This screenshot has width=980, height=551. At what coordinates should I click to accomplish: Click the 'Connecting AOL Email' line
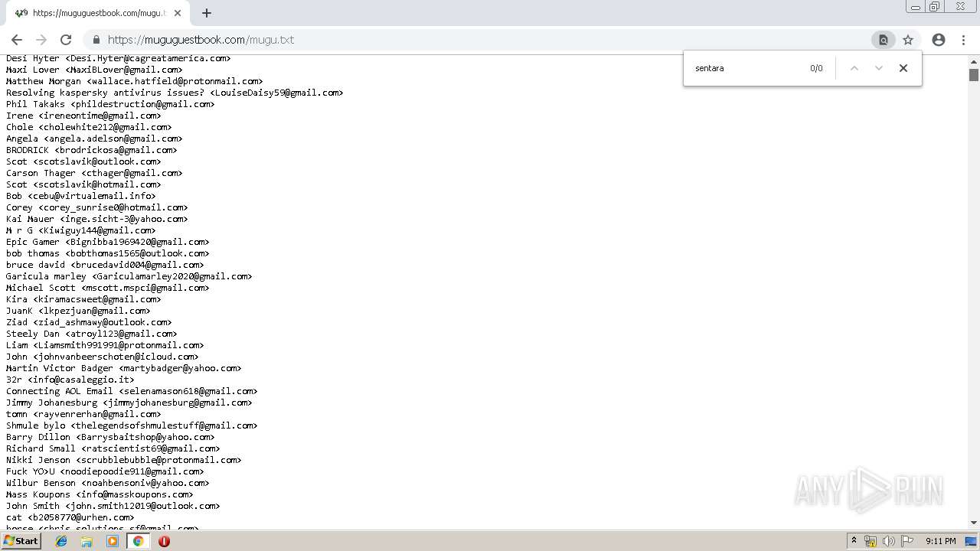click(x=132, y=391)
